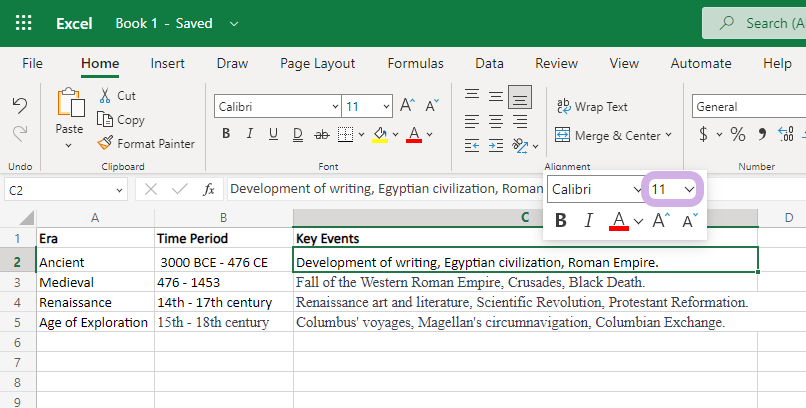Open the Formulas ribbon tab
The image size is (806, 408).
pyautogui.click(x=415, y=63)
